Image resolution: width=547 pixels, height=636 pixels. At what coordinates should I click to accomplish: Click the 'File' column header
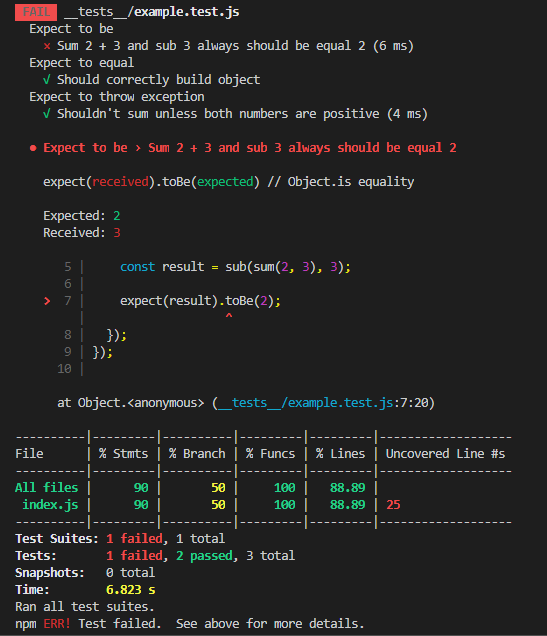29,453
